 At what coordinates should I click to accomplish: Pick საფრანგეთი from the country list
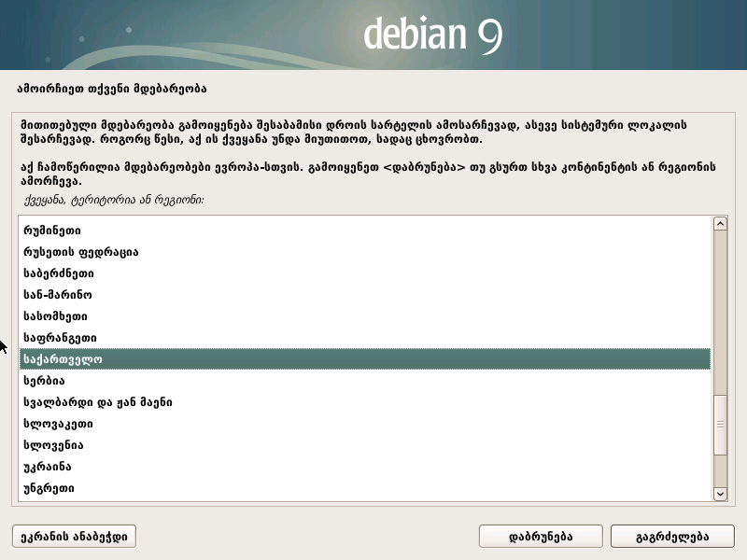tap(365, 338)
